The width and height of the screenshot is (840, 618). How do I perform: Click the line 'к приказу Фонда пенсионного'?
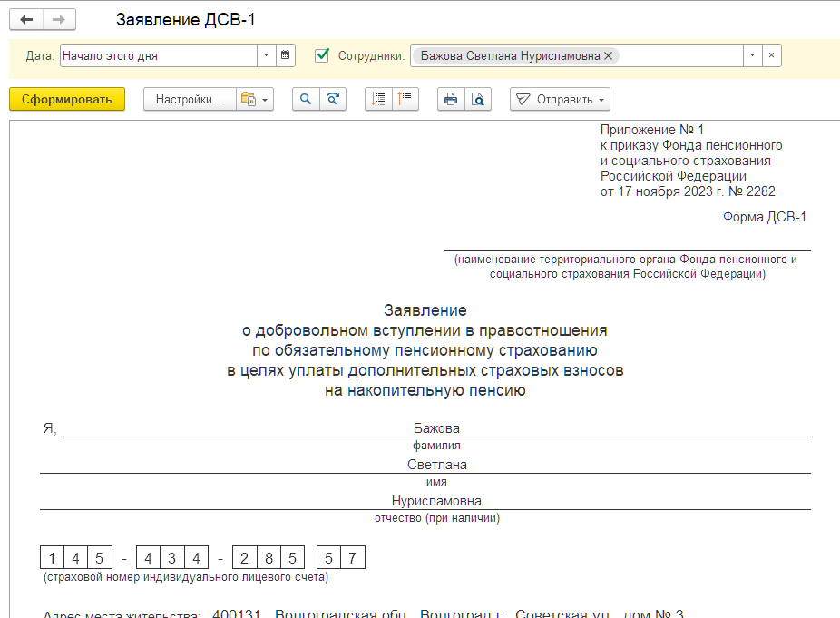[x=691, y=145]
